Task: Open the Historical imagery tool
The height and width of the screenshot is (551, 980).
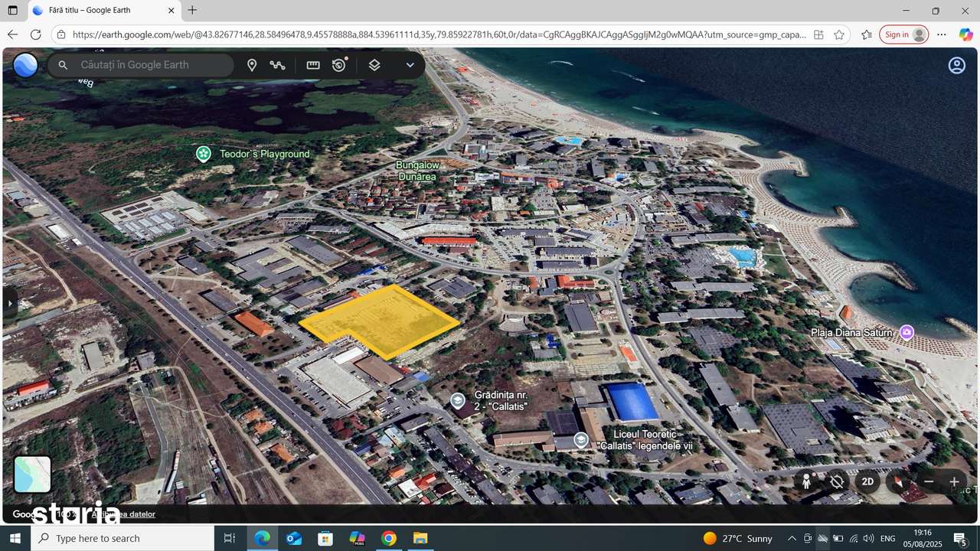Action: pyautogui.click(x=339, y=65)
